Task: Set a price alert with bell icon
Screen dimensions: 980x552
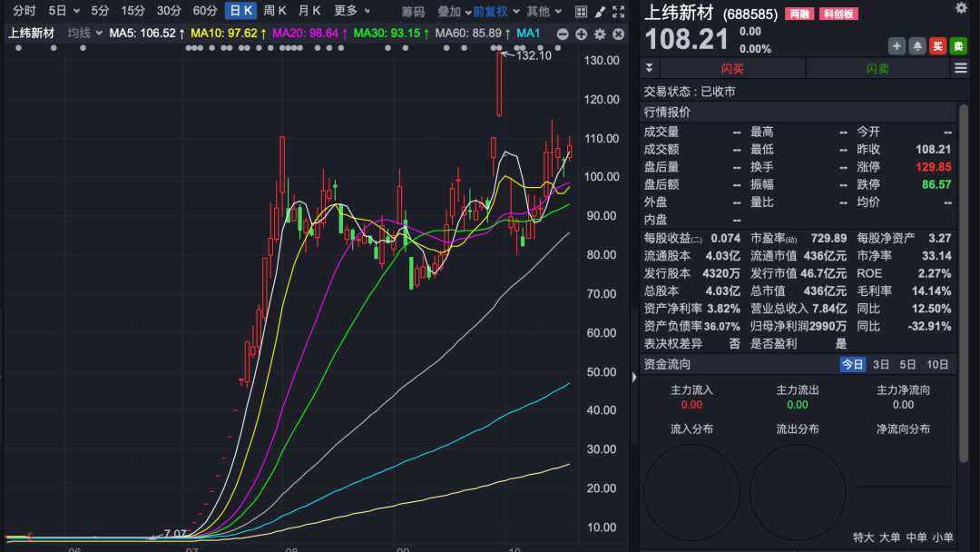Action: coord(917,46)
